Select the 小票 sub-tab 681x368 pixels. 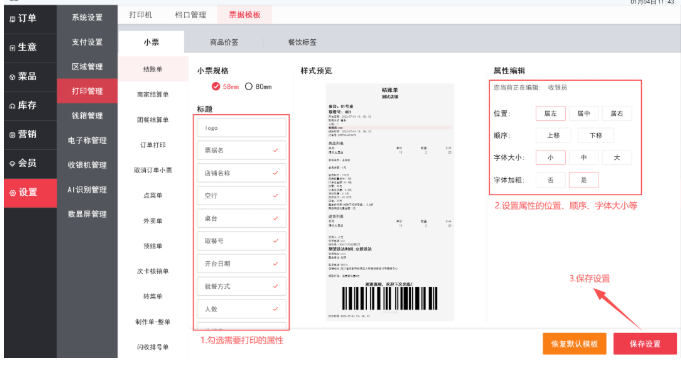(x=151, y=42)
